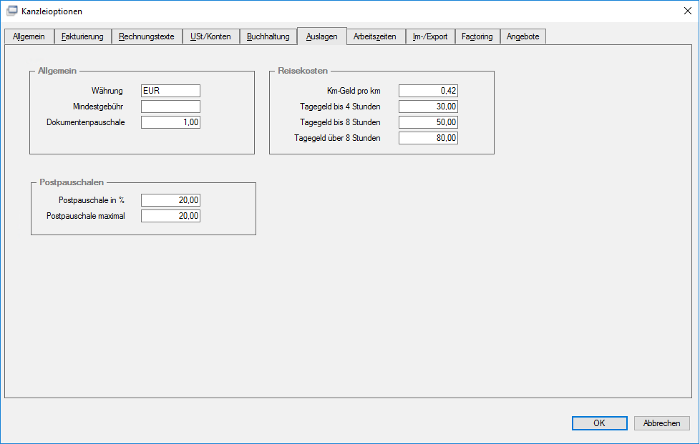Click the Mindestgebühr label
The image size is (700, 444).
coord(98,106)
